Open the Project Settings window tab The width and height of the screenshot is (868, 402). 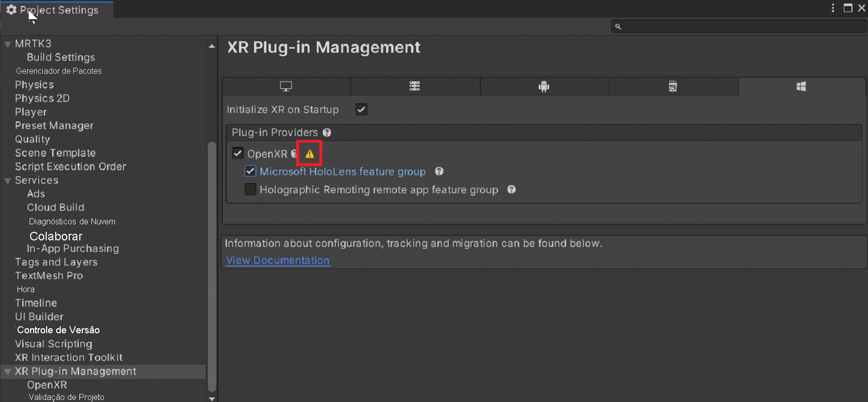point(58,10)
